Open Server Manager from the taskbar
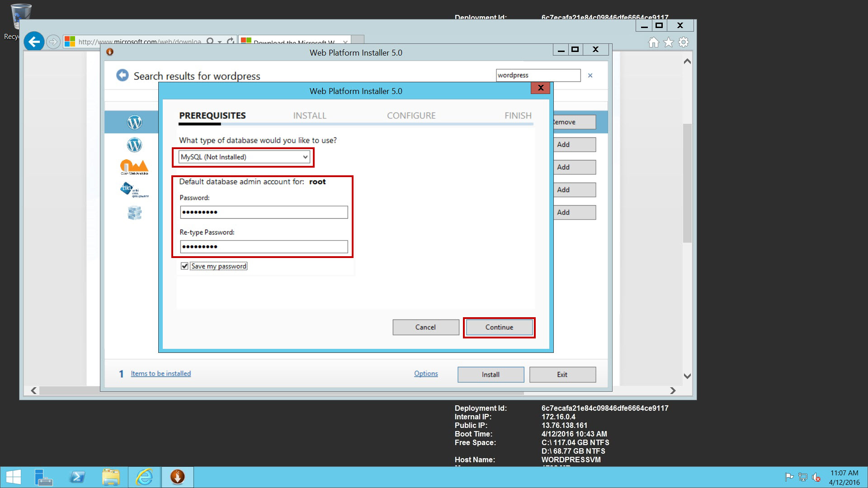Screen dimensions: 868x488 tap(43, 477)
